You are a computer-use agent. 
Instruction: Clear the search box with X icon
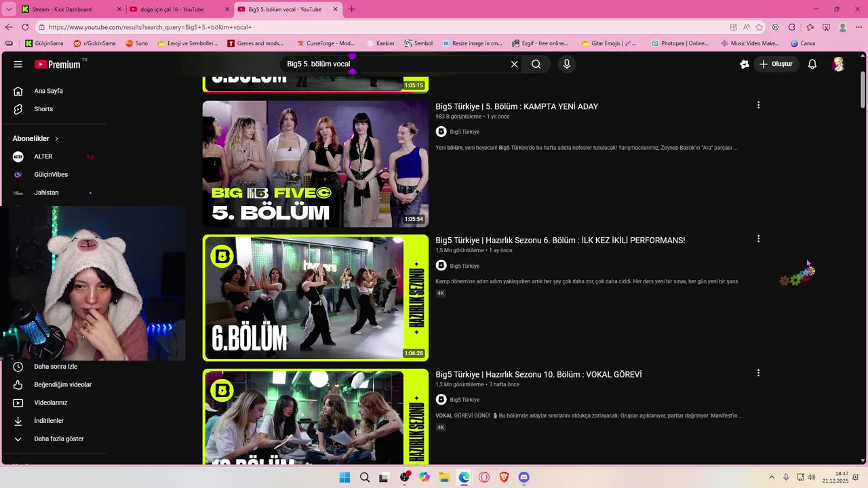pos(514,64)
